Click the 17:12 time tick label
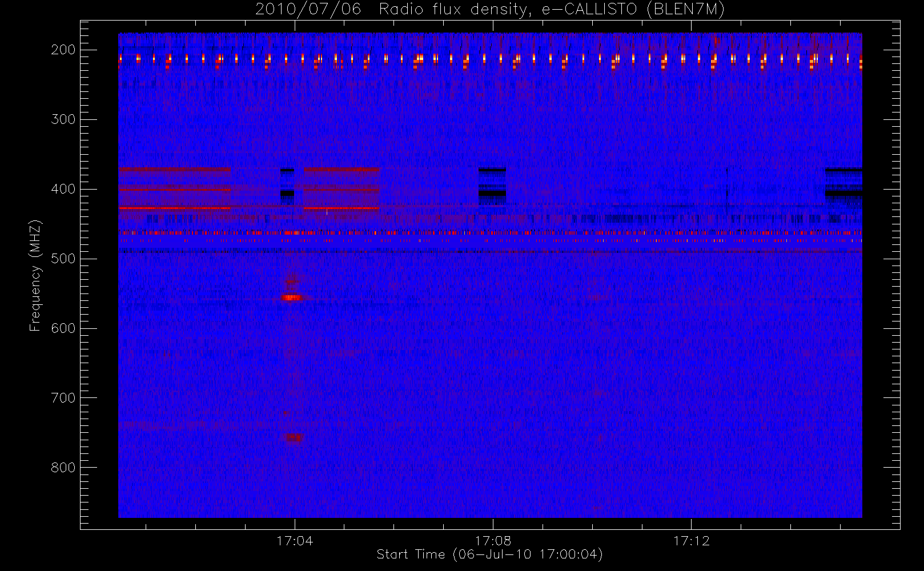924x571 pixels. pyautogui.click(x=691, y=541)
